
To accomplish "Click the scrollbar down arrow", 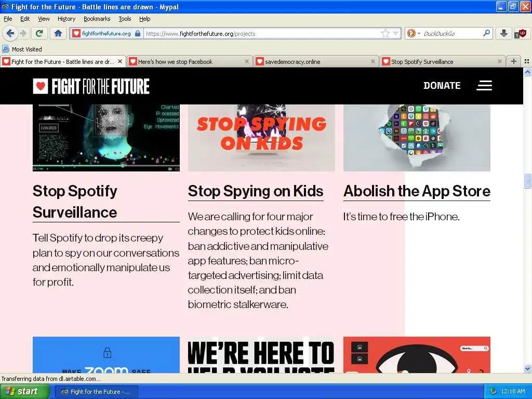I will [527, 368].
